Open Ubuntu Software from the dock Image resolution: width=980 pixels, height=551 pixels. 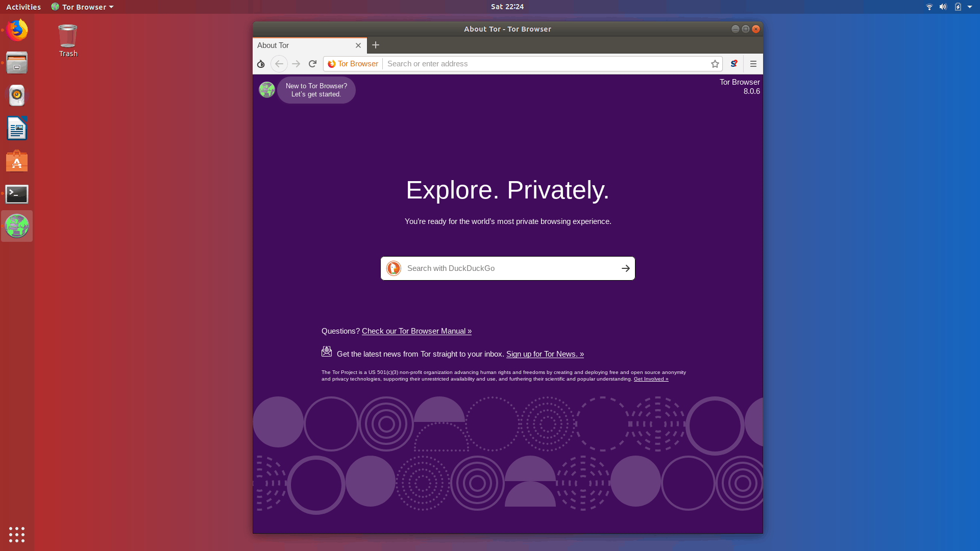[17, 161]
